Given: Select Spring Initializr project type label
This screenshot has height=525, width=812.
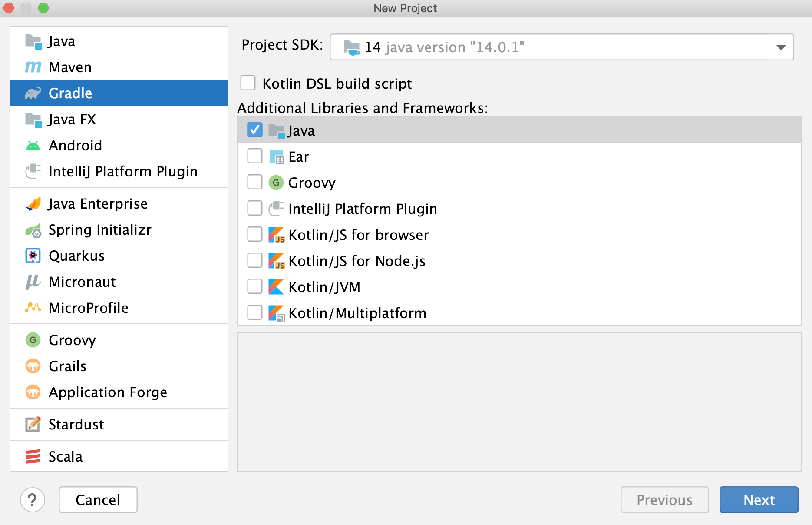Looking at the screenshot, I should coord(100,230).
